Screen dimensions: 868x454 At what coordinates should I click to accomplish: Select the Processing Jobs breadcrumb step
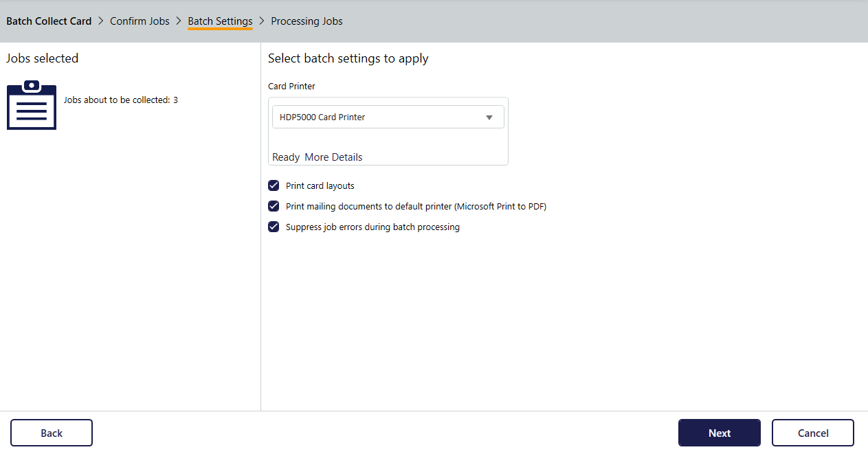307,21
